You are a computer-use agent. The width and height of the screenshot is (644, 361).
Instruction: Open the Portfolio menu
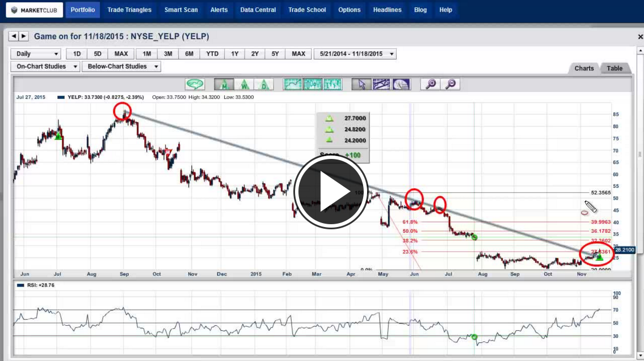click(82, 10)
